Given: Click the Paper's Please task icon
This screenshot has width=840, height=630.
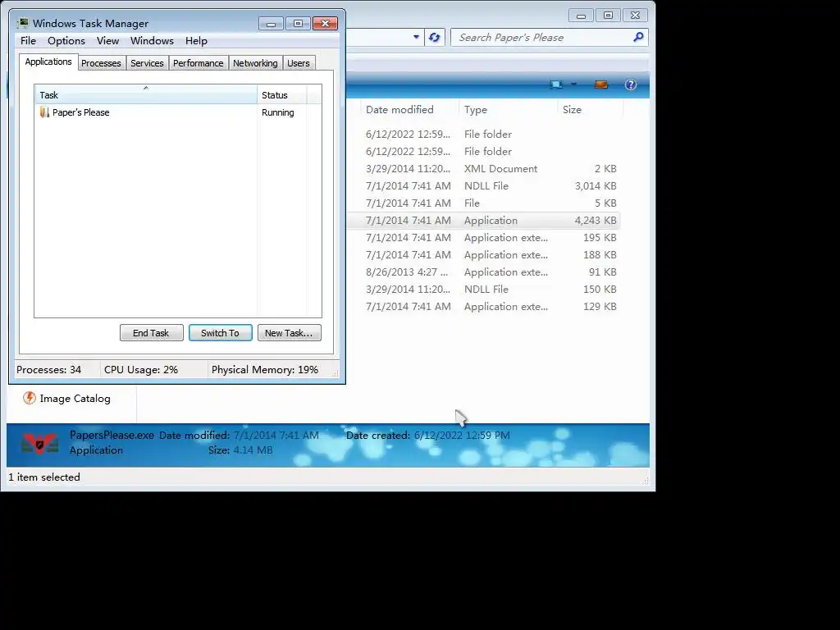Looking at the screenshot, I should tap(44, 112).
